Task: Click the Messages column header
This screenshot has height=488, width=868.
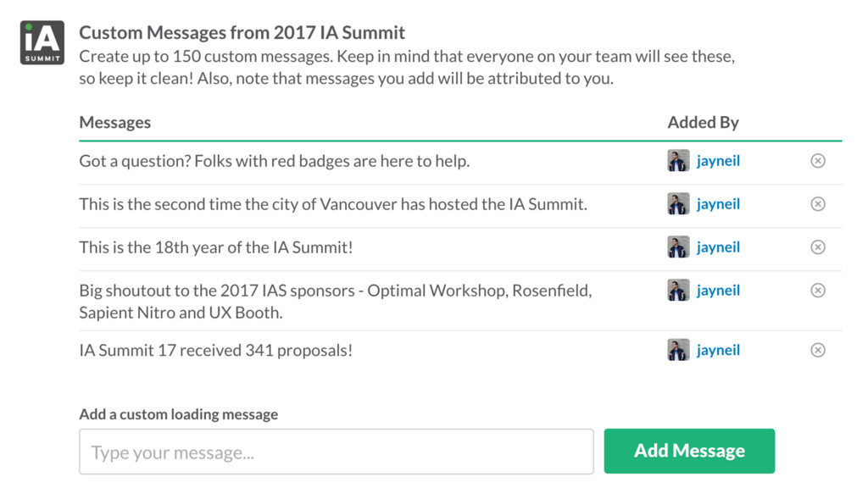Action: [115, 122]
